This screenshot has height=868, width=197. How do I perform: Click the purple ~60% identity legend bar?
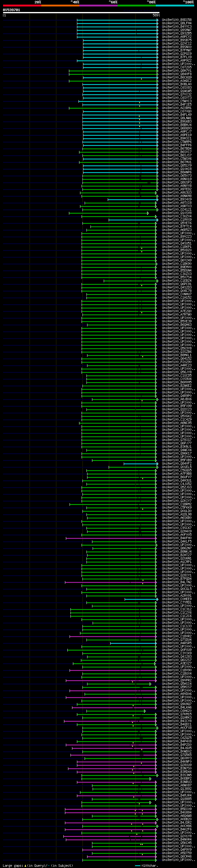[x=99, y=6]
